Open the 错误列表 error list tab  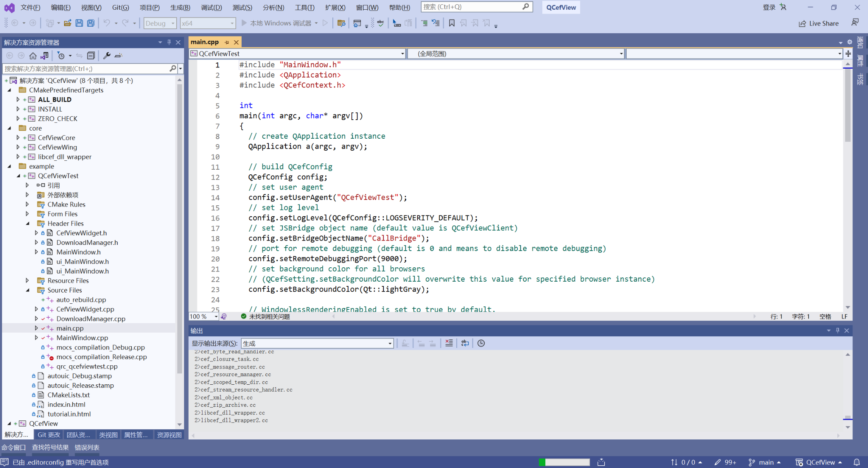pyautogui.click(x=87, y=447)
